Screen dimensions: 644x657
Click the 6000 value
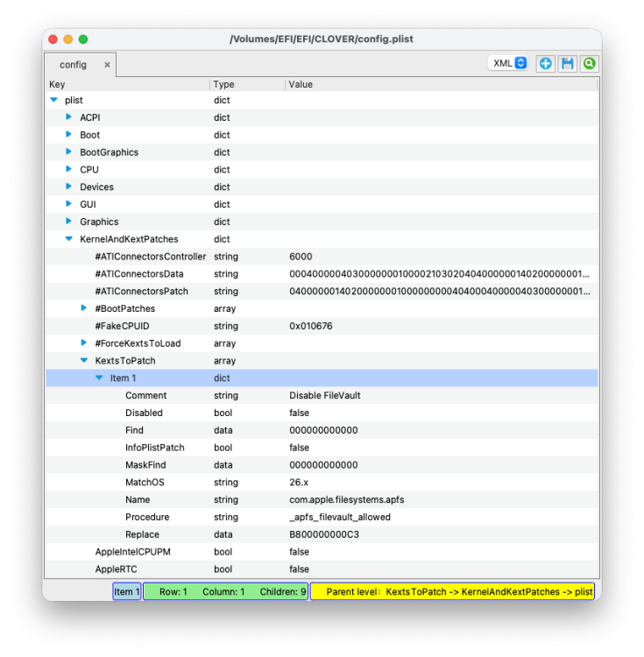301,257
